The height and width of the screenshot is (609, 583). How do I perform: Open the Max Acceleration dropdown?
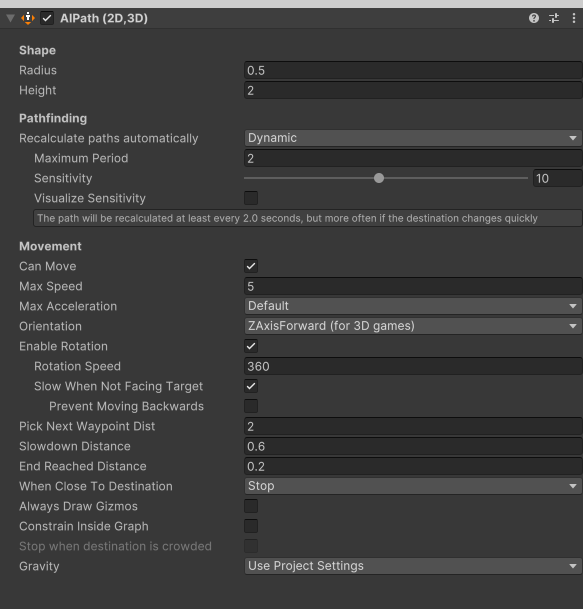413,306
